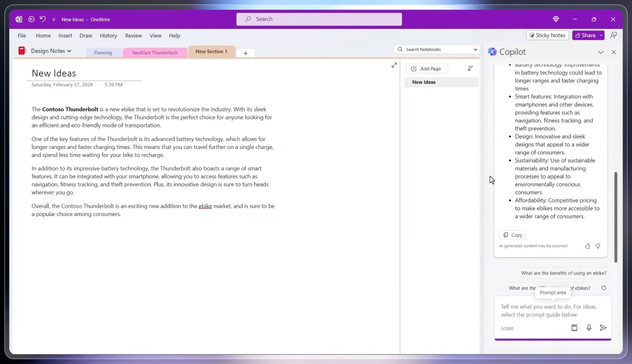Click Copy button in Copilot response

coord(512,235)
